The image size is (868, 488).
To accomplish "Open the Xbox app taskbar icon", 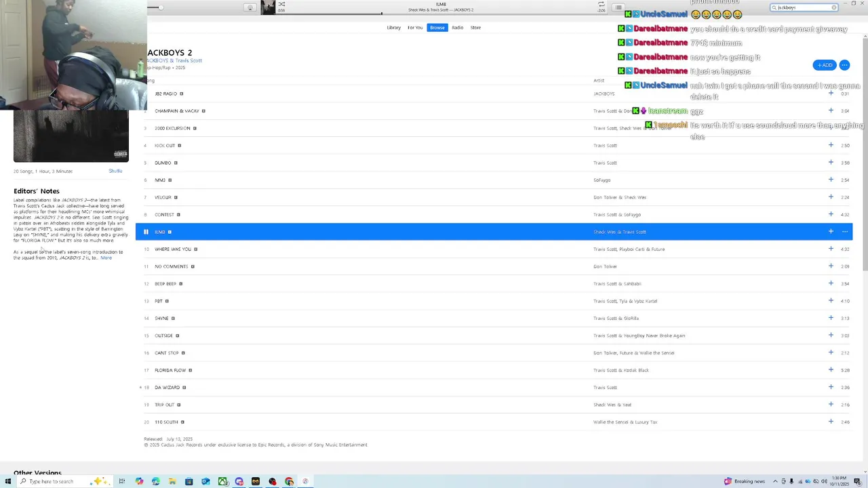I will coord(222,481).
